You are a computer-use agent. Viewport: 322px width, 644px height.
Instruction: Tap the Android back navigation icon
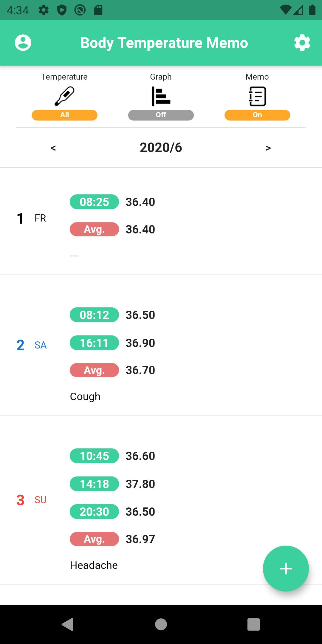pos(68,624)
